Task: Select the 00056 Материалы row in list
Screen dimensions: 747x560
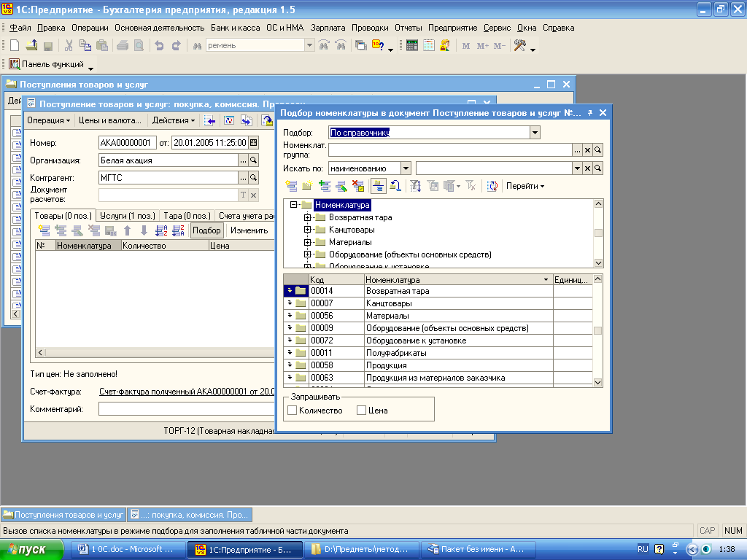Action: pyautogui.click(x=438, y=316)
